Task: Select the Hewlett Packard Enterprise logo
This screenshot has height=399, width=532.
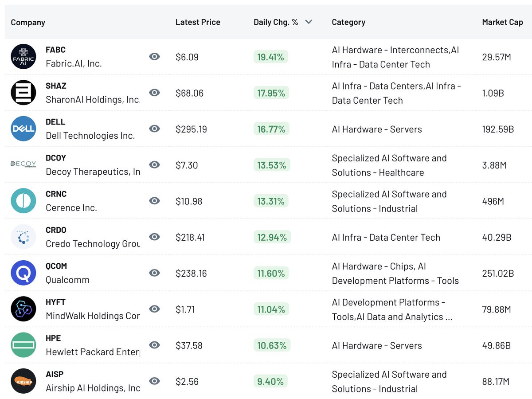Action: [23, 345]
